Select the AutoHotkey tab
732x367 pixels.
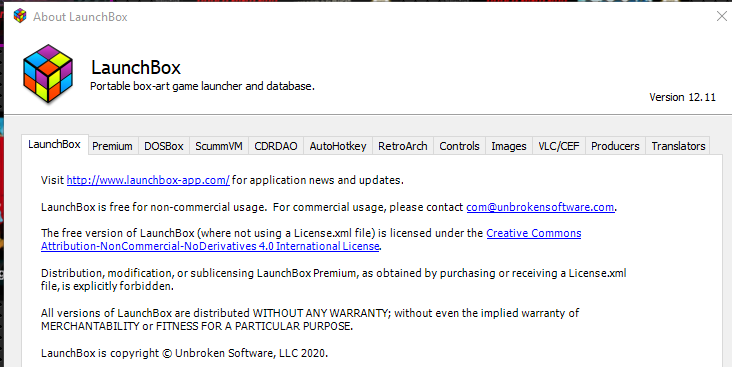[x=338, y=146]
